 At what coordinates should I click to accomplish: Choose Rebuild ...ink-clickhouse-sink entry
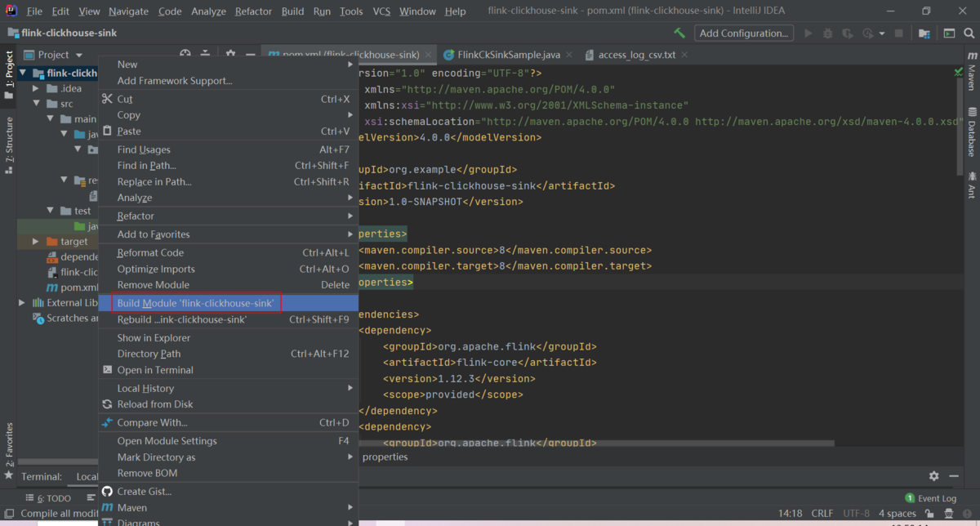pyautogui.click(x=229, y=319)
